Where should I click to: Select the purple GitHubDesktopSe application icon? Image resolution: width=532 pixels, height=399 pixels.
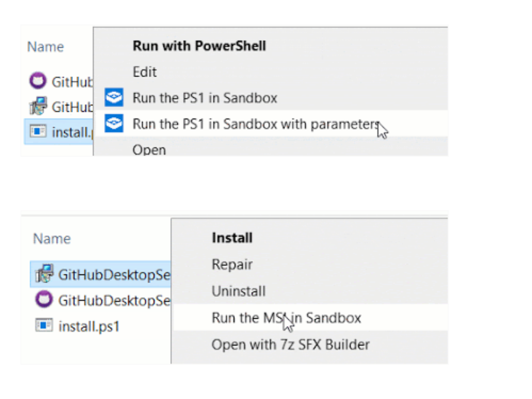pos(44,300)
